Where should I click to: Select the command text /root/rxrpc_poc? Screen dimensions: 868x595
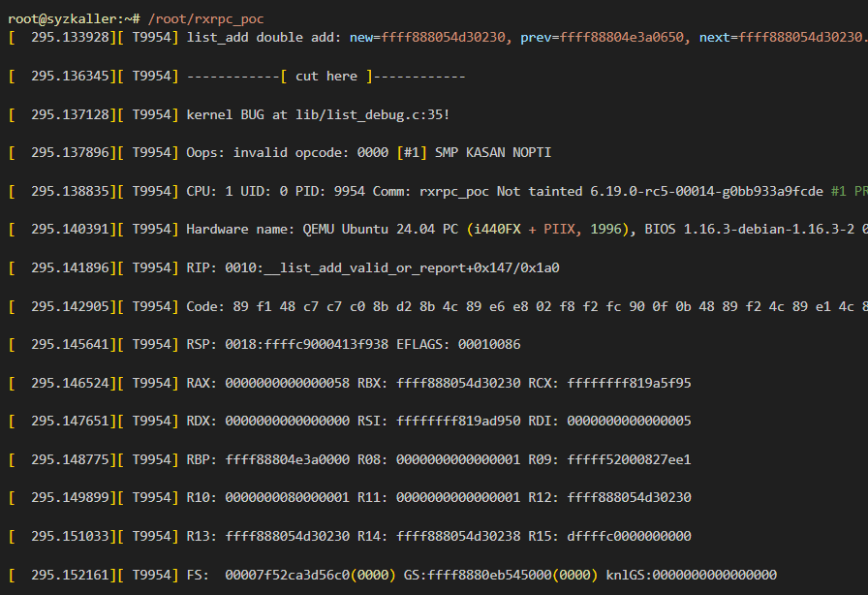click(205, 18)
